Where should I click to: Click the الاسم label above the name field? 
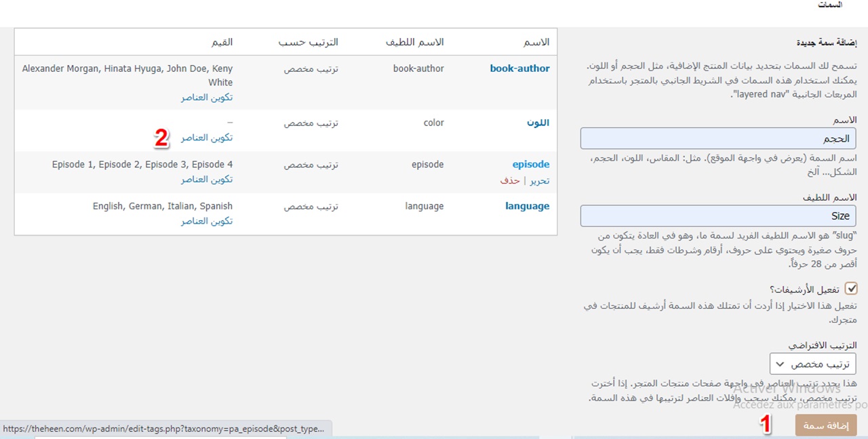click(844, 120)
